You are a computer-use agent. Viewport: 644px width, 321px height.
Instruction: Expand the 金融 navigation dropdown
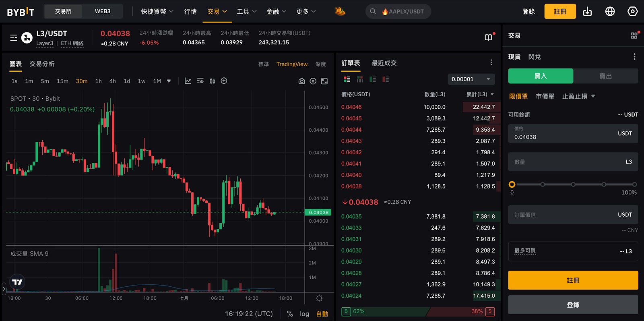coord(277,11)
